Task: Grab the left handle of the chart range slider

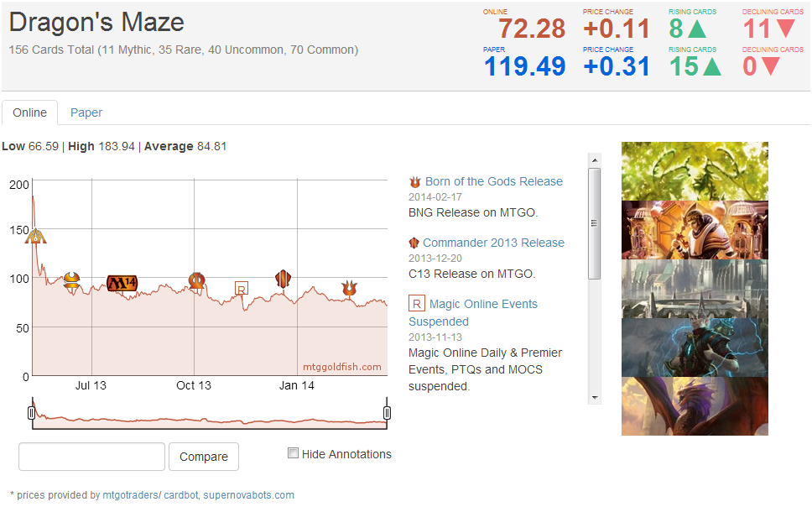Action: pyautogui.click(x=32, y=412)
